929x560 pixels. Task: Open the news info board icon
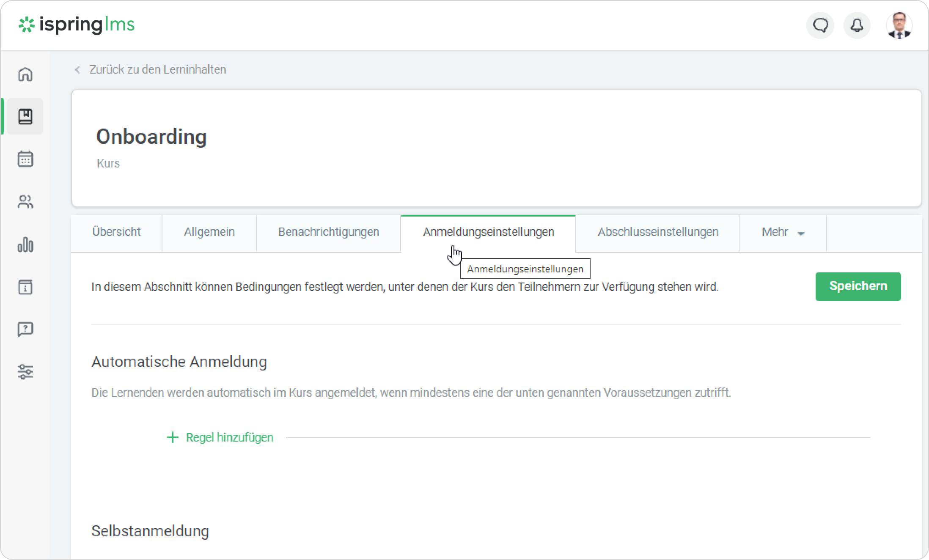[x=25, y=287]
